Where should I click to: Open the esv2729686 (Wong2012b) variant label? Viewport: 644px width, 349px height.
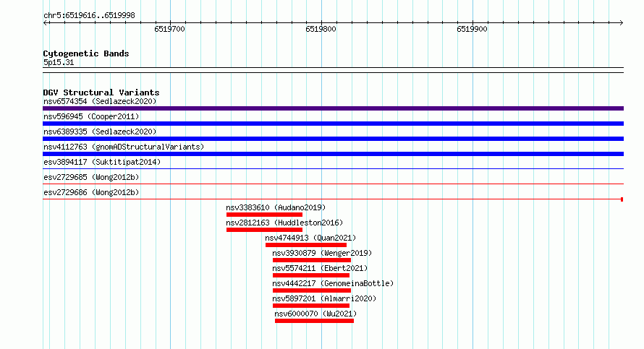pos(91,192)
